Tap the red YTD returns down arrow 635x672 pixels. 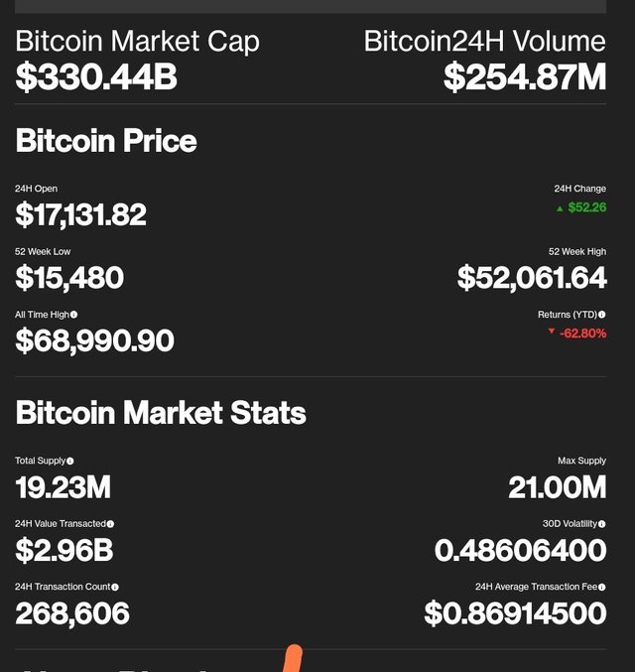pyautogui.click(x=552, y=331)
